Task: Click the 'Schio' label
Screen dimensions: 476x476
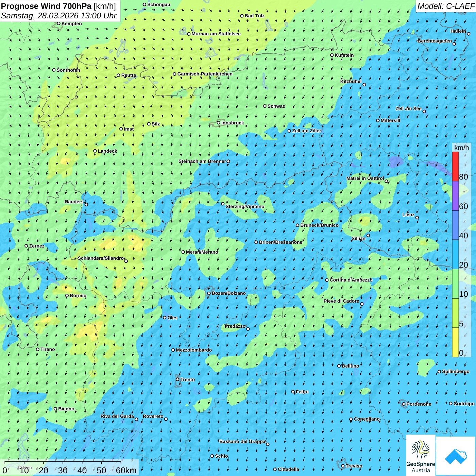Action: pos(222,456)
